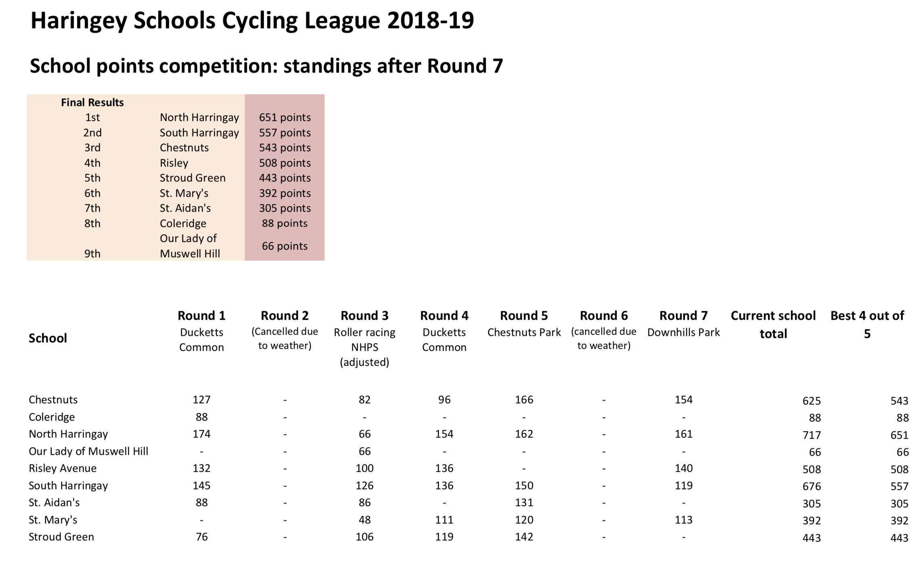This screenshot has width=924, height=563.
Task: Select the School column header
Action: pos(48,338)
